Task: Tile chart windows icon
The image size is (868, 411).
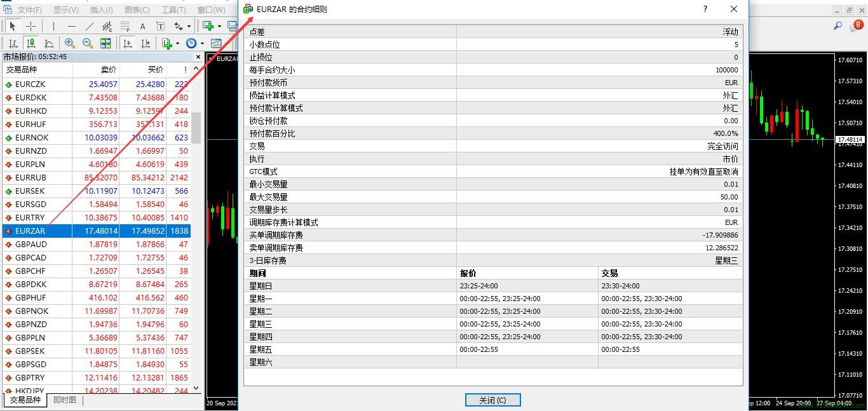Action: click(105, 43)
